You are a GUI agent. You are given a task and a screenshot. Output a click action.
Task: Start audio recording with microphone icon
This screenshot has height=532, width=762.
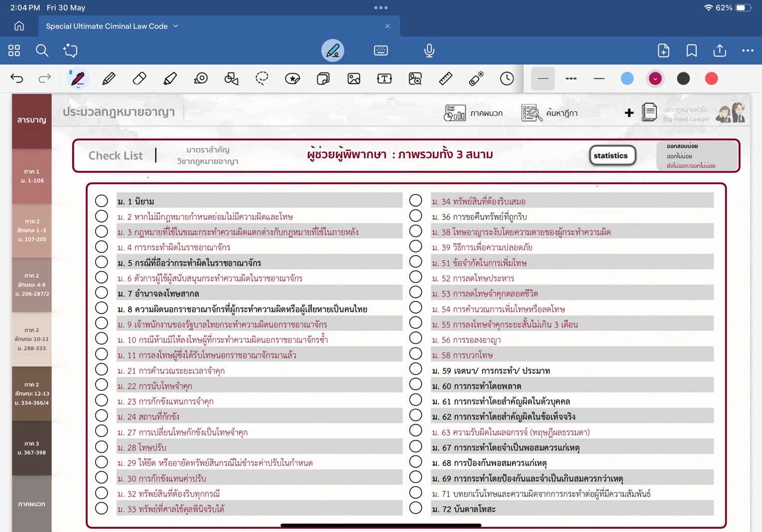coord(429,50)
